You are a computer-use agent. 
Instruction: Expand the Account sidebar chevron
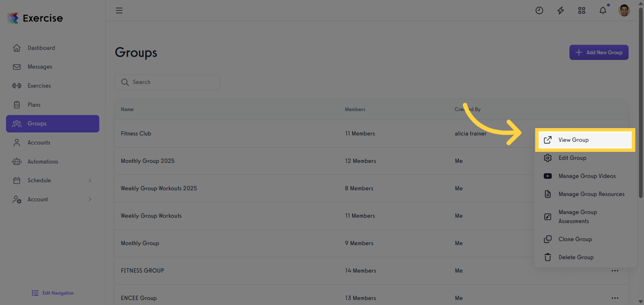pos(90,199)
